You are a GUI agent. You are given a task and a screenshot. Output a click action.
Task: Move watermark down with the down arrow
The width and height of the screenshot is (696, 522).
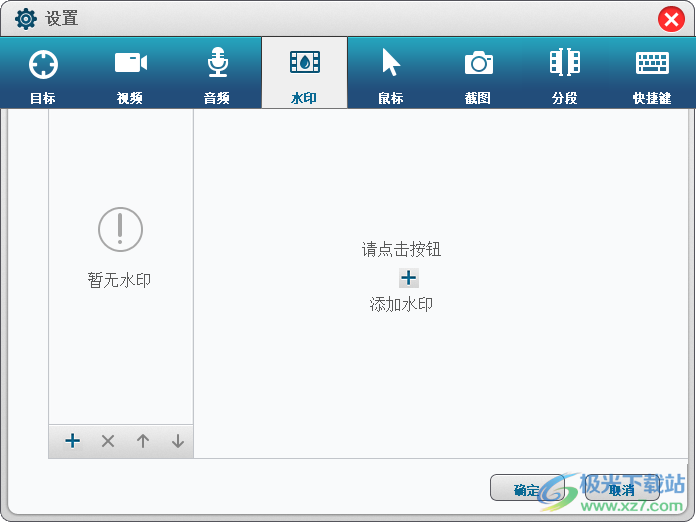point(178,441)
